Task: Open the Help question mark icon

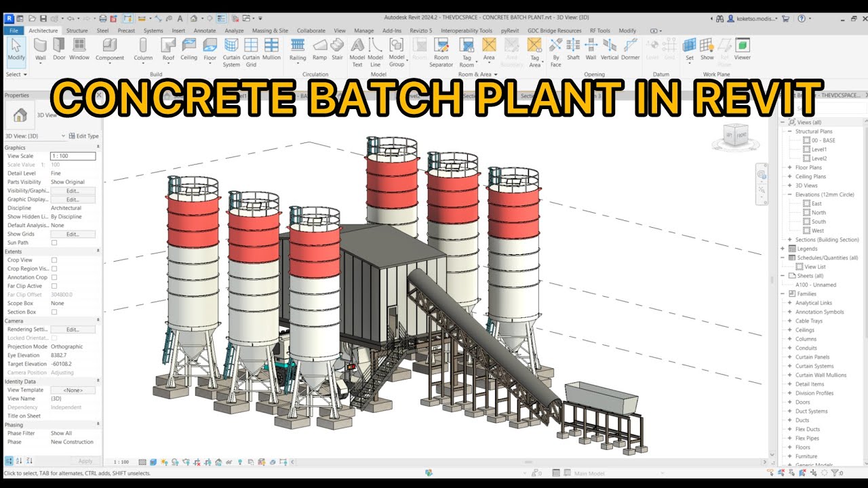Action: click(802, 18)
